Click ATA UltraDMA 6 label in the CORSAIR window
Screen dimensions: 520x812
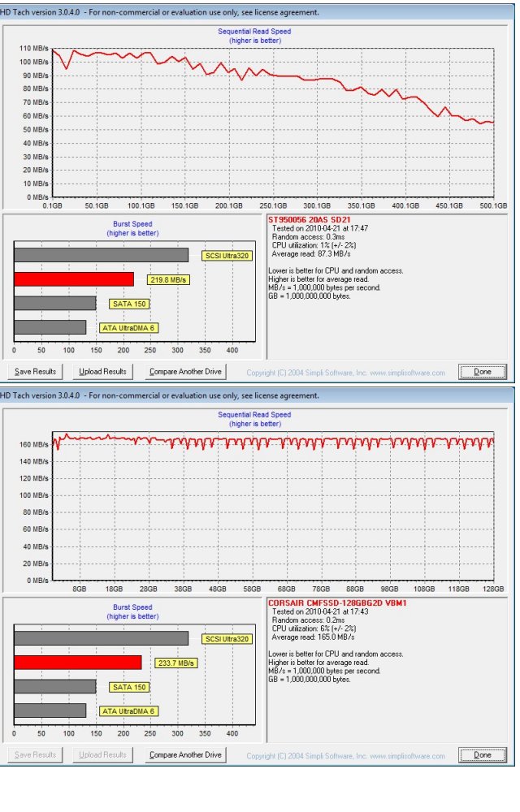click(128, 711)
